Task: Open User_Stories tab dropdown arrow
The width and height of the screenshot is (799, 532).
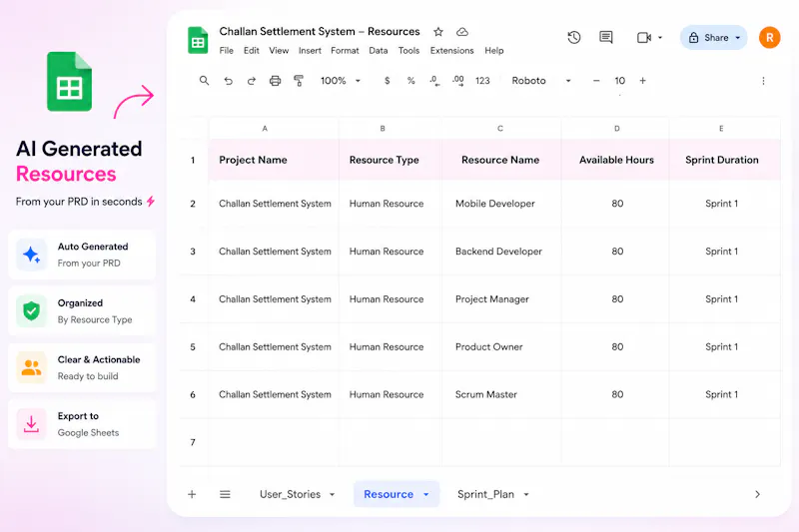Action: click(333, 494)
